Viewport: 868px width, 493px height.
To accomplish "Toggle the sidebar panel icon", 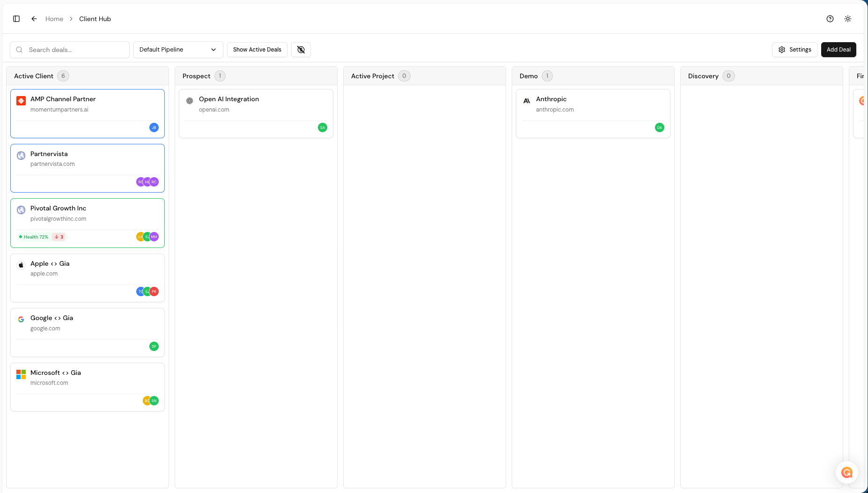I will coord(16,19).
